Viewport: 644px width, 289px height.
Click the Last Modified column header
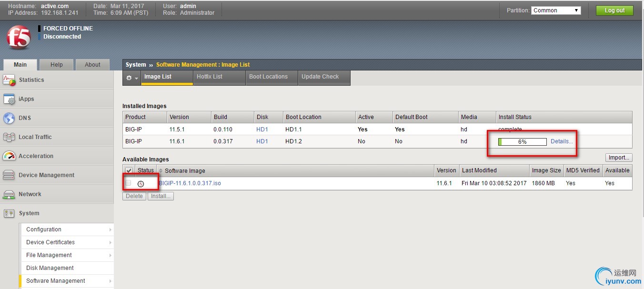pos(494,170)
